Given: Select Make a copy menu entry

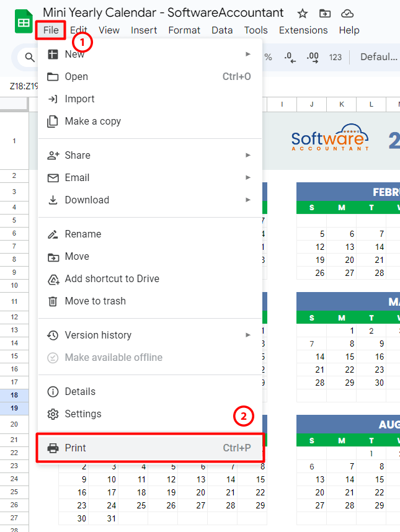Looking at the screenshot, I should [150, 121].
